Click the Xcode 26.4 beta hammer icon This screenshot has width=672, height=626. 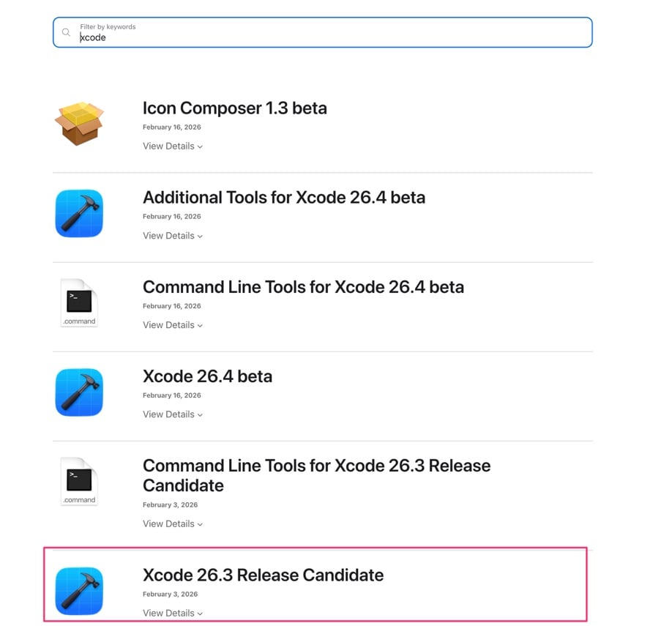pyautogui.click(x=79, y=392)
